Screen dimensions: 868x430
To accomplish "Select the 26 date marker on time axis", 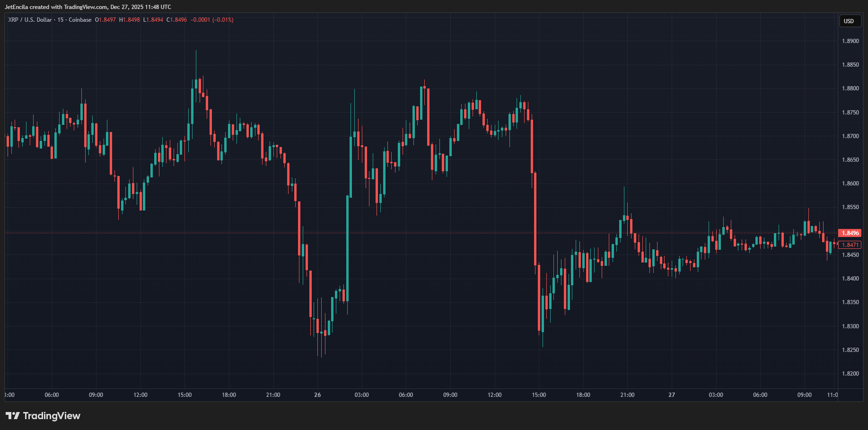I will coord(317,395).
